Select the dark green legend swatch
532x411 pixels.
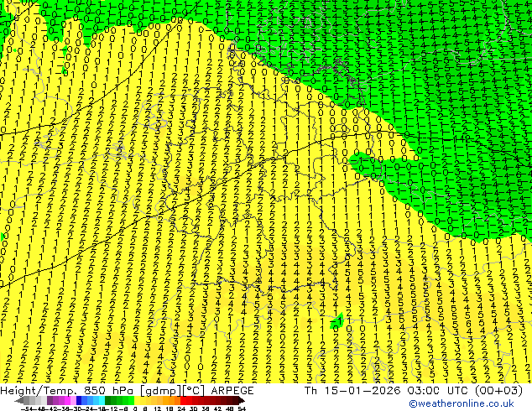108,401
